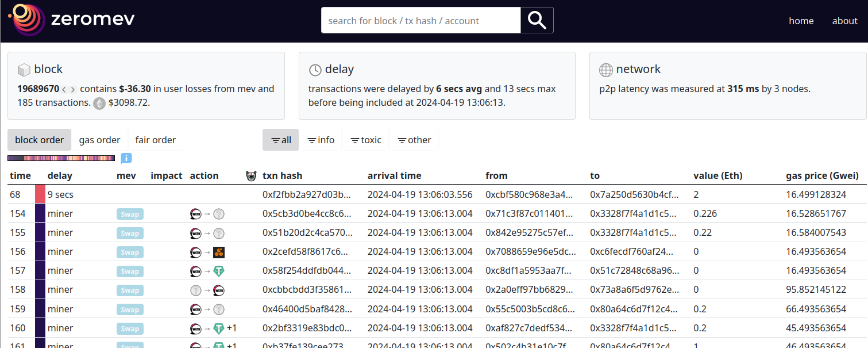Switch to gas order tab
The width and height of the screenshot is (868, 348).
(100, 140)
